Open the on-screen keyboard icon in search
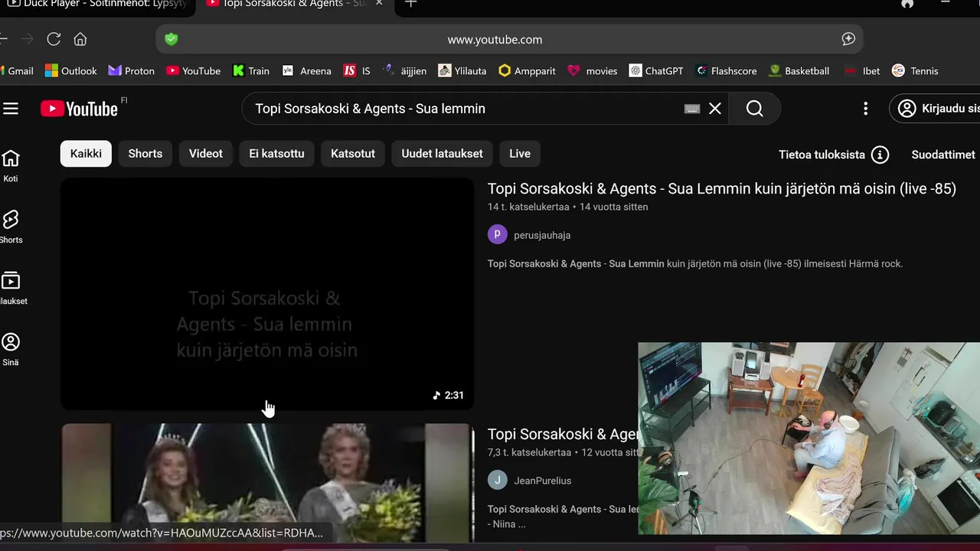980x551 pixels. 692,109
